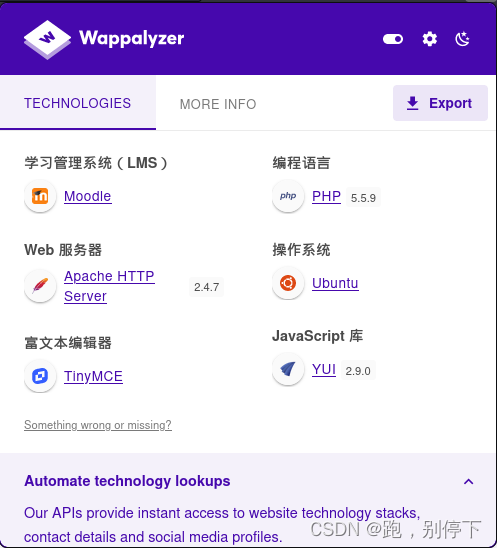Click the Wappalyzer diamond logo
This screenshot has height=548, width=497.
pos(47,39)
